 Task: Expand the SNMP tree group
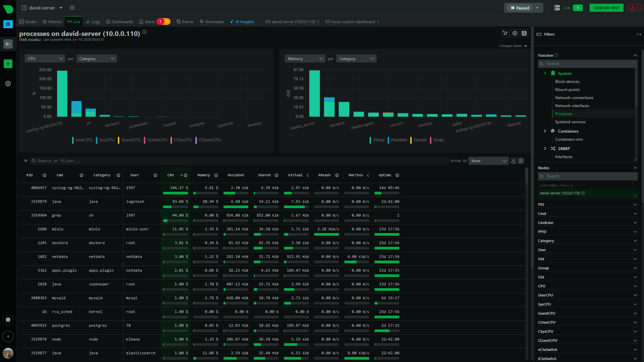click(545, 148)
